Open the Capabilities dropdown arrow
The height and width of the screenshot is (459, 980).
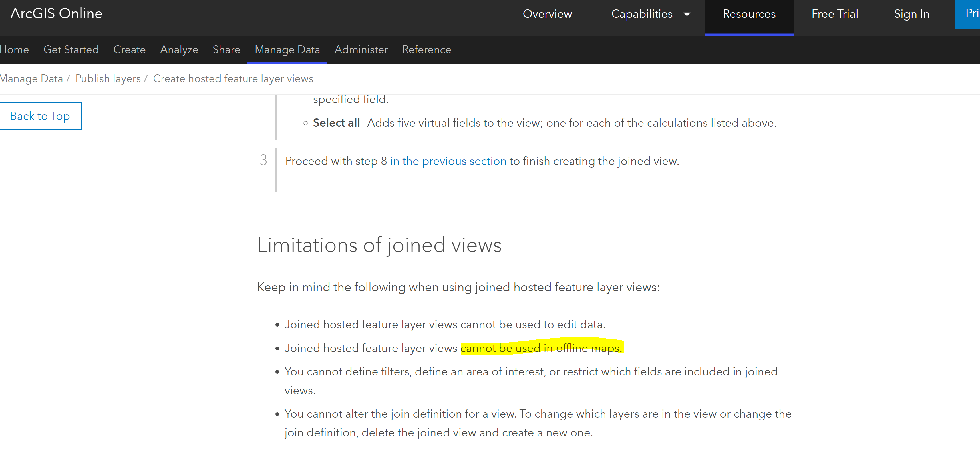click(x=687, y=15)
